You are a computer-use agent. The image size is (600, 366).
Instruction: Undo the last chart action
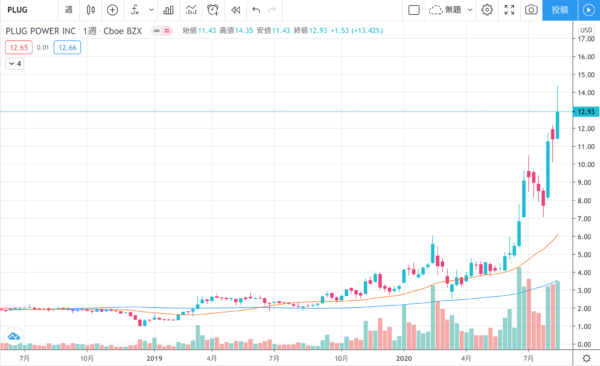tap(256, 10)
